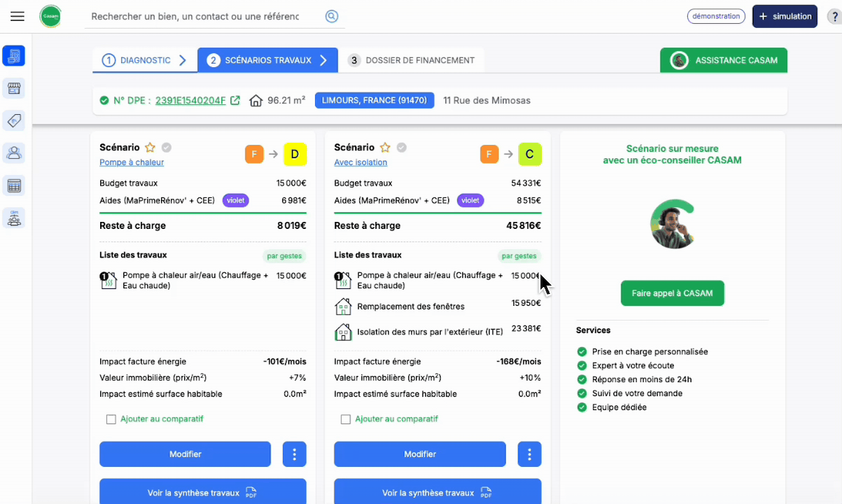Select the Scénarios Travaux step tab
The width and height of the screenshot is (842, 504).
click(268, 60)
